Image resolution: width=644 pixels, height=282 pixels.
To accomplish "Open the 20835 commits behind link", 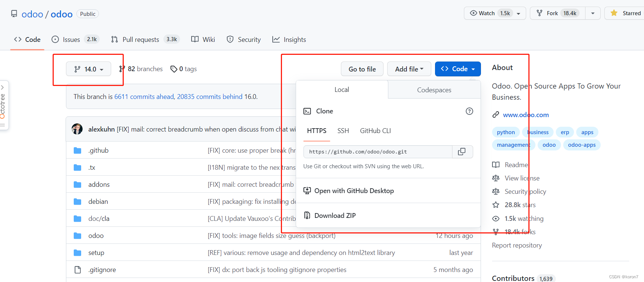I will pyautogui.click(x=210, y=97).
